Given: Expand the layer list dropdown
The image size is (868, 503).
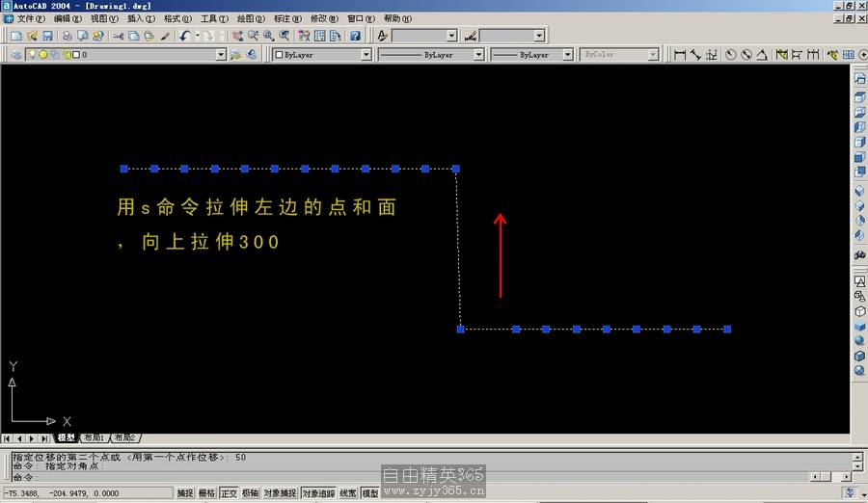Looking at the screenshot, I should click(x=221, y=55).
